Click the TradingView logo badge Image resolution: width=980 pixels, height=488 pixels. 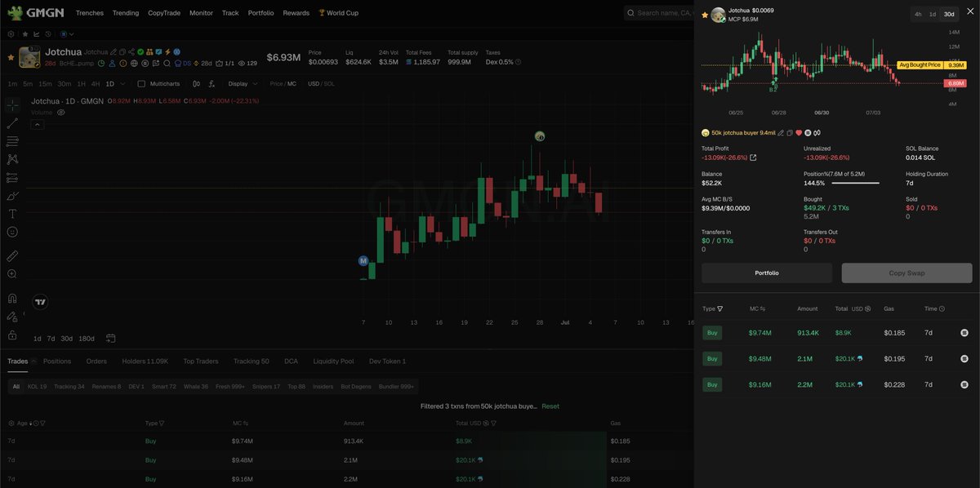(40, 302)
